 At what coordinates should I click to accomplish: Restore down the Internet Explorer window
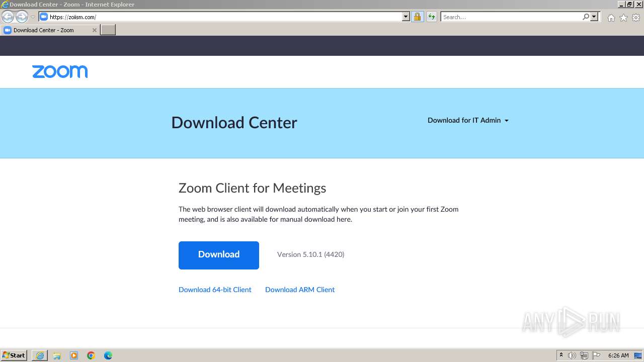tap(630, 4)
